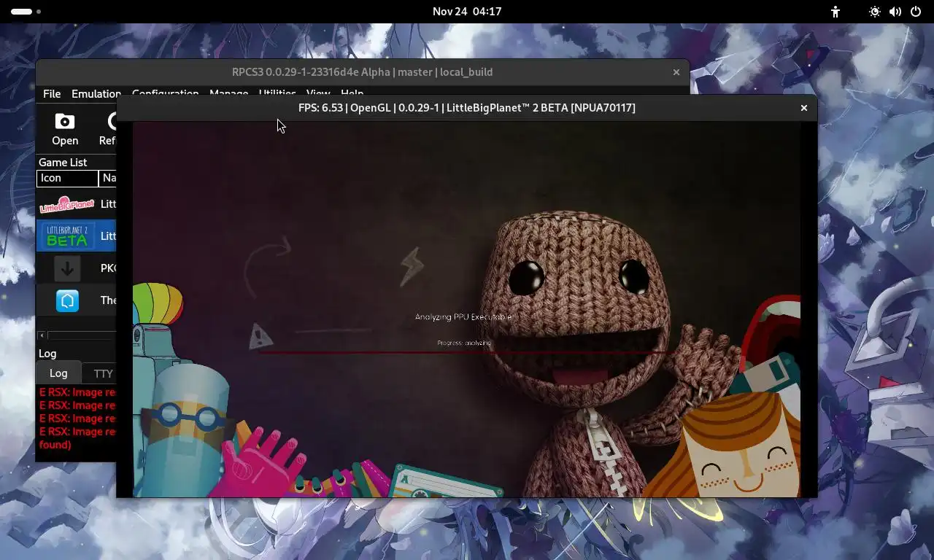Open the Help menu in RPCS3

click(x=352, y=92)
